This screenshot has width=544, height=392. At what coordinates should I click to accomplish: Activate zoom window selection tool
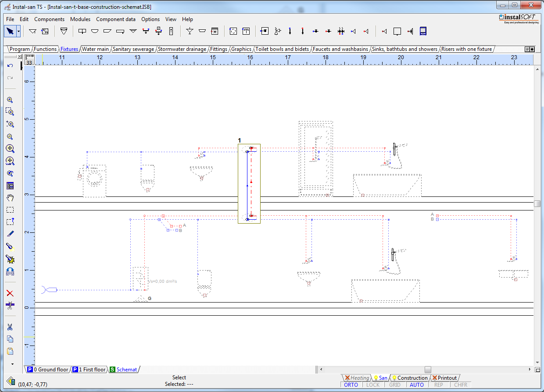[x=10, y=112]
